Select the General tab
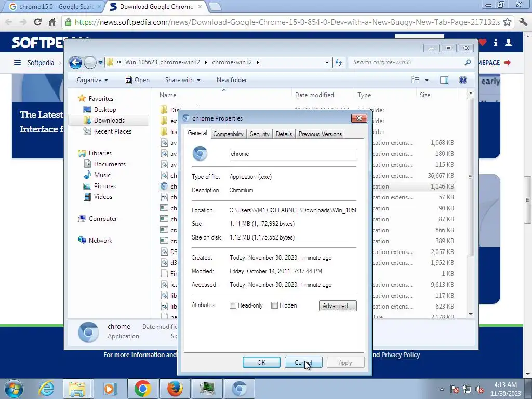The width and height of the screenshot is (532, 399). point(197,133)
